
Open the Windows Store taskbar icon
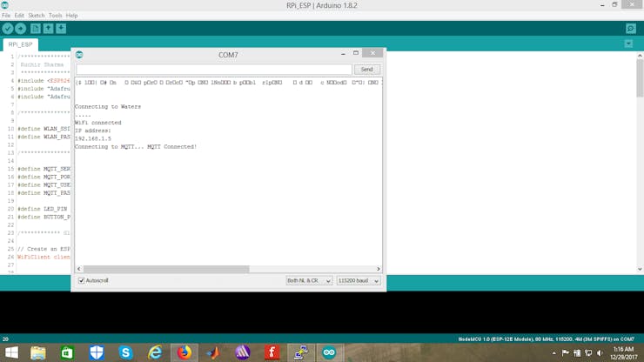pyautogui.click(x=67, y=352)
